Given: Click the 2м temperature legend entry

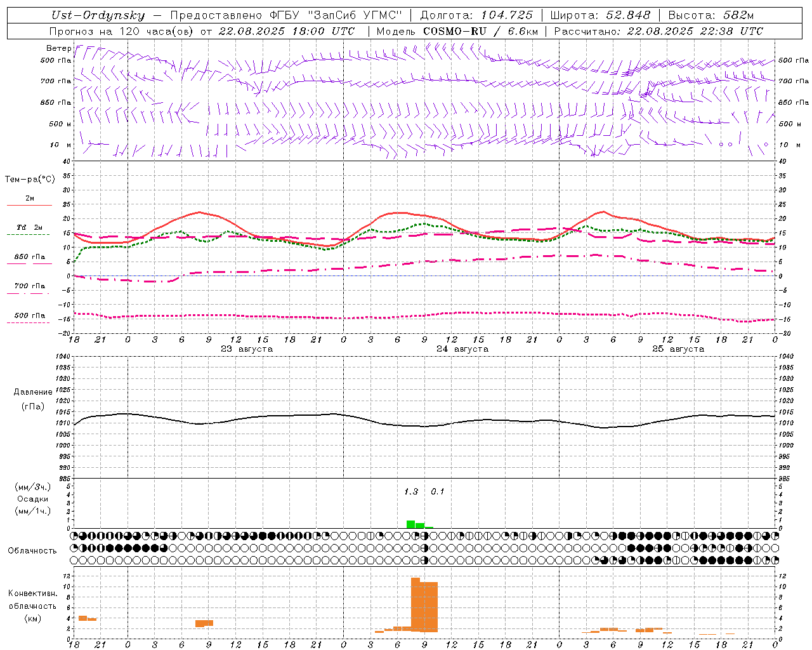Looking at the screenshot, I should [30, 199].
